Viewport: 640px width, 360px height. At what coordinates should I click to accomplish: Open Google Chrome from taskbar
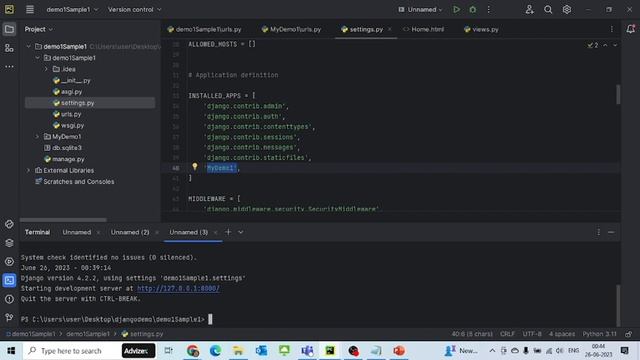point(193,351)
